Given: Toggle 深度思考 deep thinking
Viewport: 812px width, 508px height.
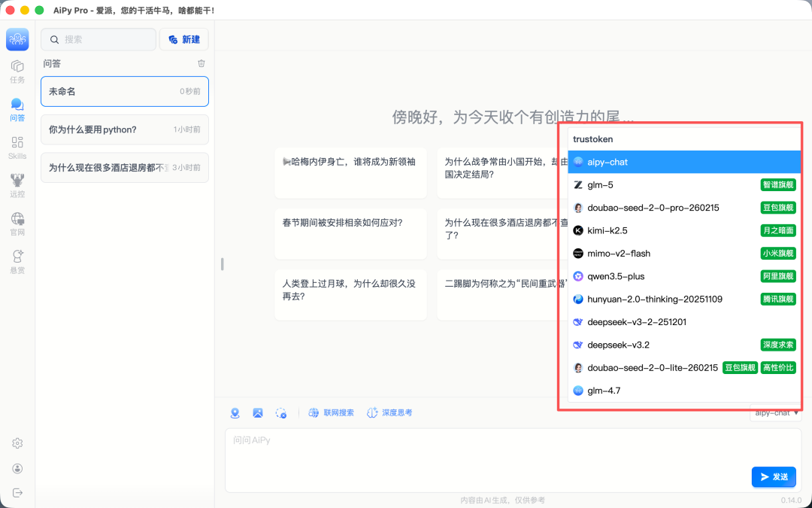Looking at the screenshot, I should click(x=389, y=412).
